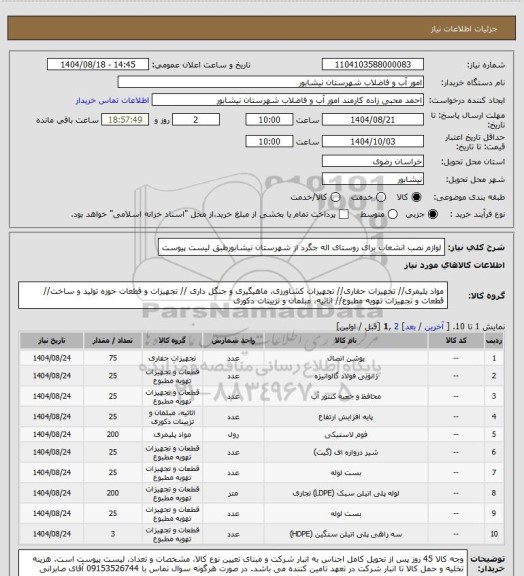This screenshot has width=524, height=576.
Task: Click the گروه کالا column header
Action: click(x=172, y=341)
